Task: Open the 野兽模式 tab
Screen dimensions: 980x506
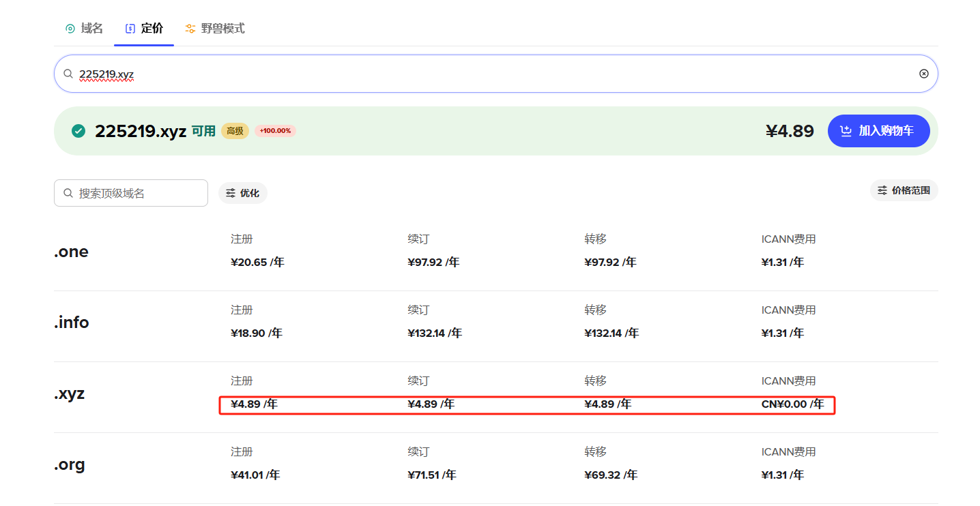Action: pyautogui.click(x=214, y=28)
